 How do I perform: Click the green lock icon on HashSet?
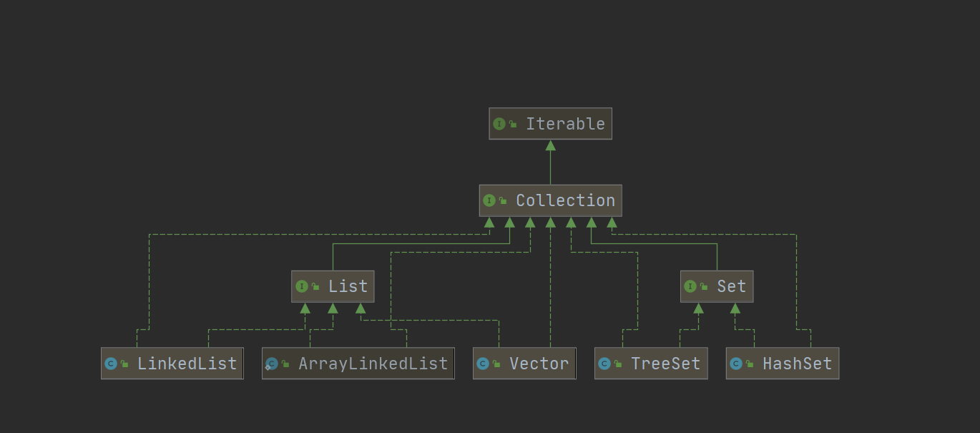[x=750, y=364]
